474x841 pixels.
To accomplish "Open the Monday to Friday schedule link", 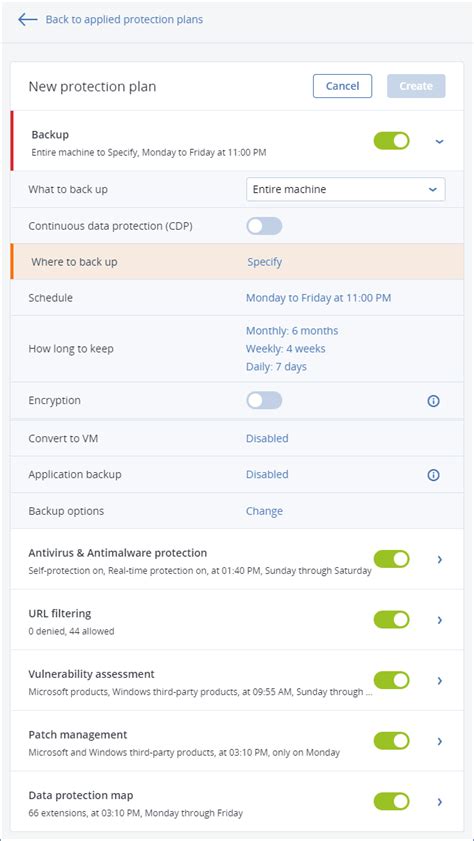I will [x=319, y=298].
